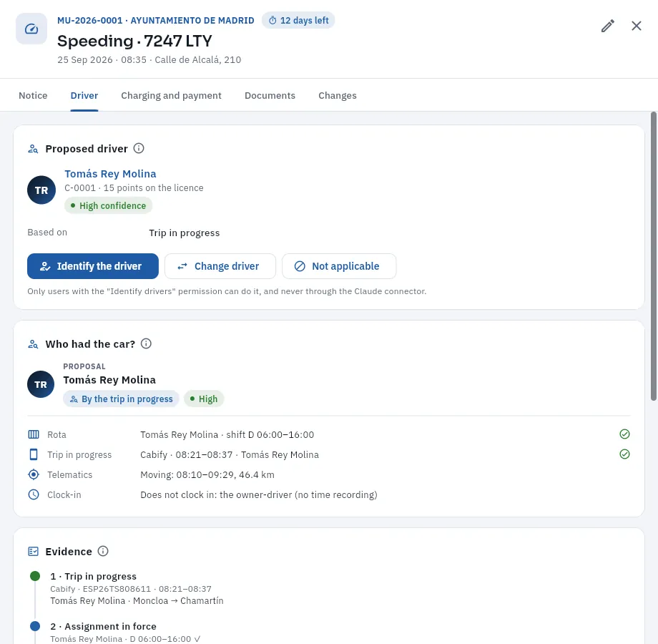658x644 pixels.
Task: Click TR avatar in Proposed driver card
Action: point(41,190)
